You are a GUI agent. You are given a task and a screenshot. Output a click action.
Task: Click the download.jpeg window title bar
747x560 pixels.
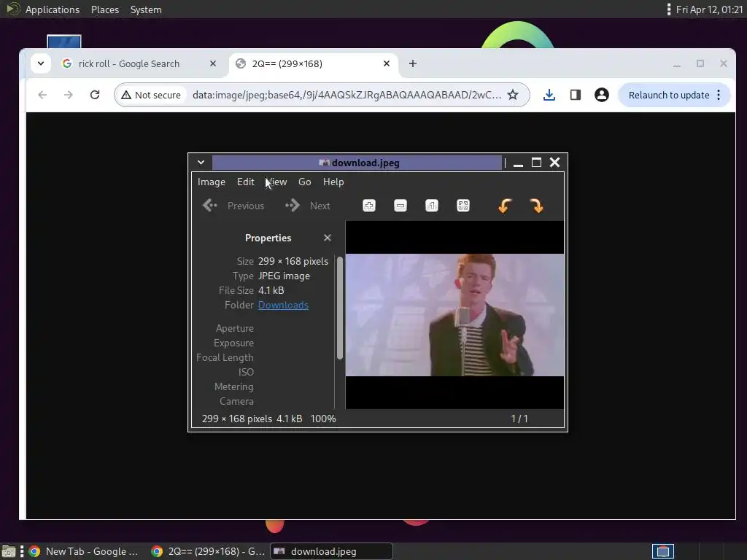coord(357,163)
